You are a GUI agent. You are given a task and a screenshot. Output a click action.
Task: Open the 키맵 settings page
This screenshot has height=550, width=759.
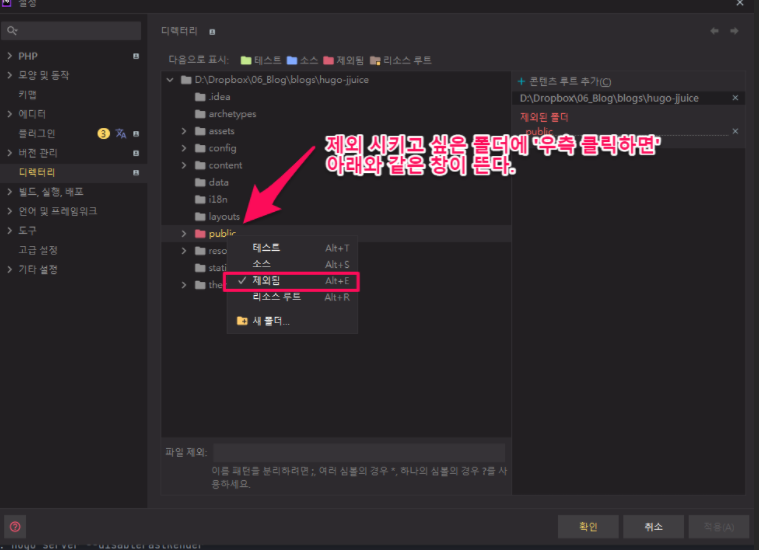[28, 94]
